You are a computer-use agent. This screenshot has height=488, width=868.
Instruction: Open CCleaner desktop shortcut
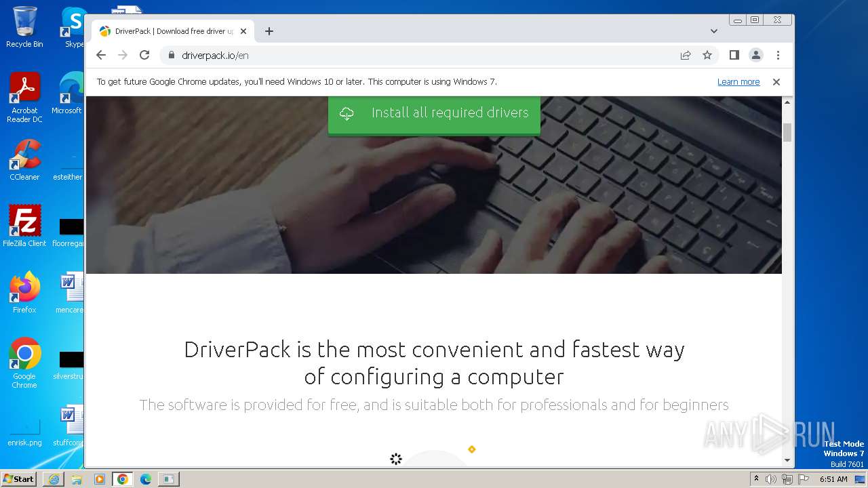(24, 160)
